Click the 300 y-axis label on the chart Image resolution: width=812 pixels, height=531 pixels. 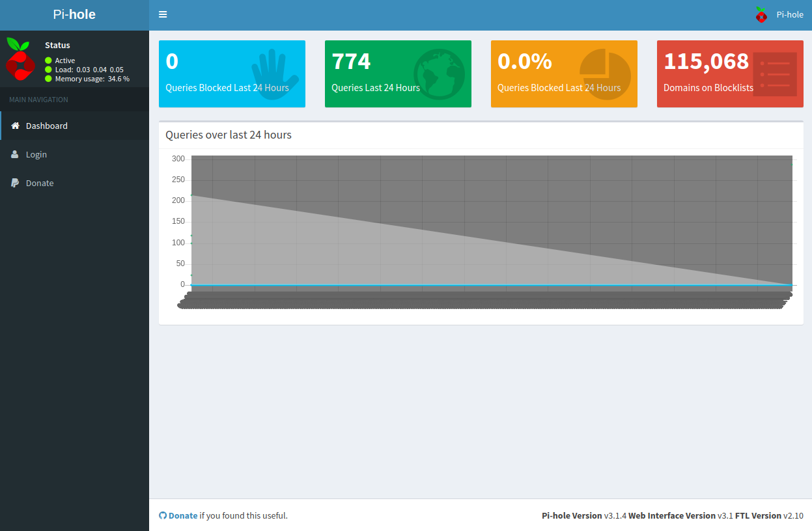[178, 159]
